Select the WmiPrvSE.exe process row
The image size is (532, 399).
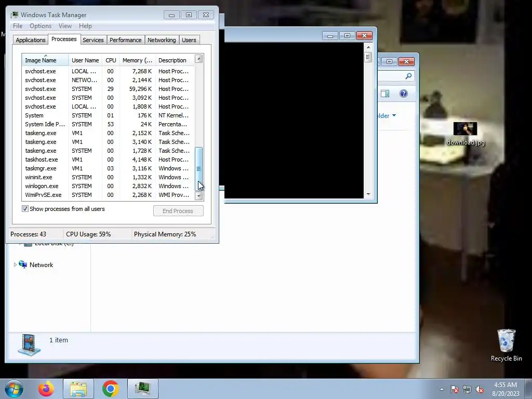[x=108, y=195]
